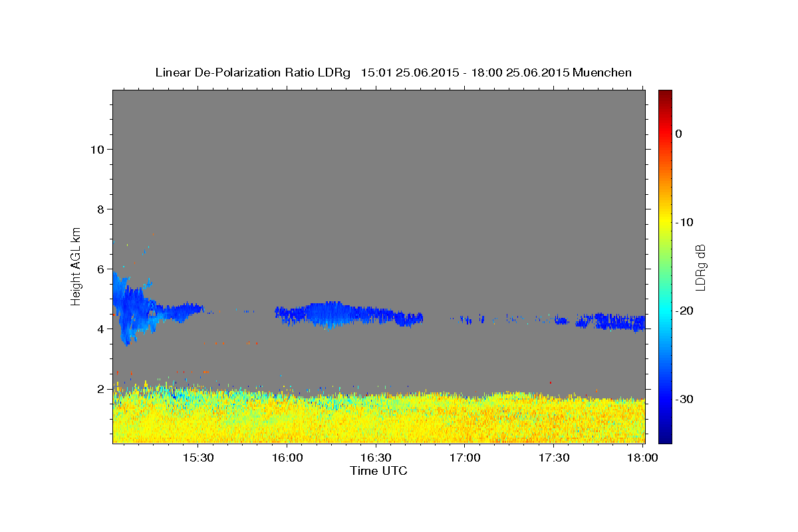Click the height tick label 8

tap(101, 209)
